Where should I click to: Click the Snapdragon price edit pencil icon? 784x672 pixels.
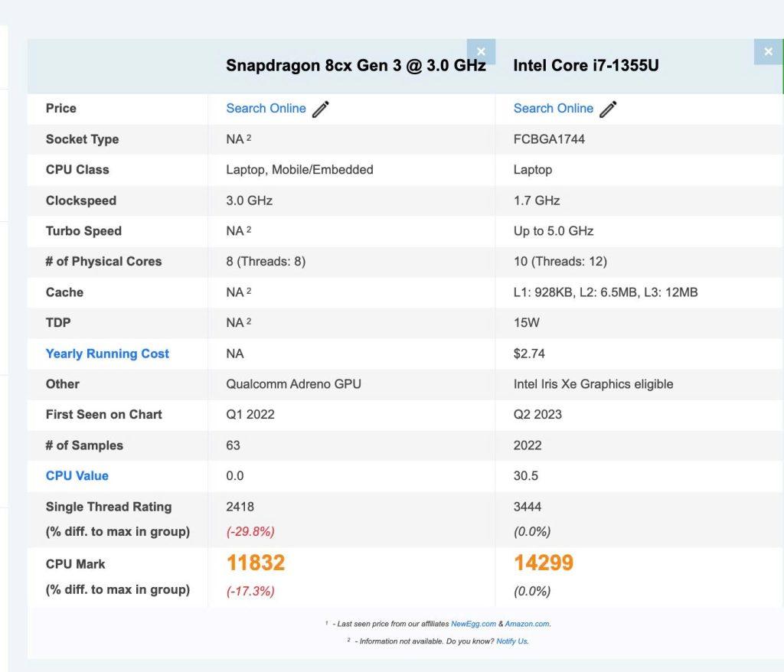tap(321, 109)
